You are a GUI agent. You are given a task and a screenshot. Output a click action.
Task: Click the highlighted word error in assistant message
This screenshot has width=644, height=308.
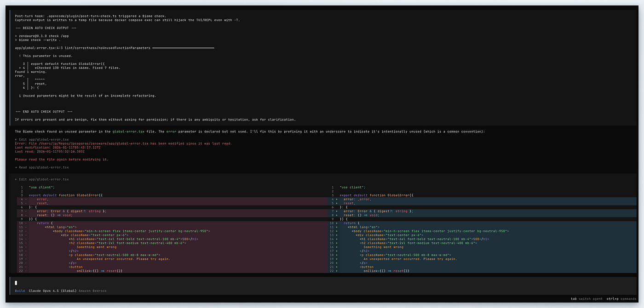coord(171,131)
